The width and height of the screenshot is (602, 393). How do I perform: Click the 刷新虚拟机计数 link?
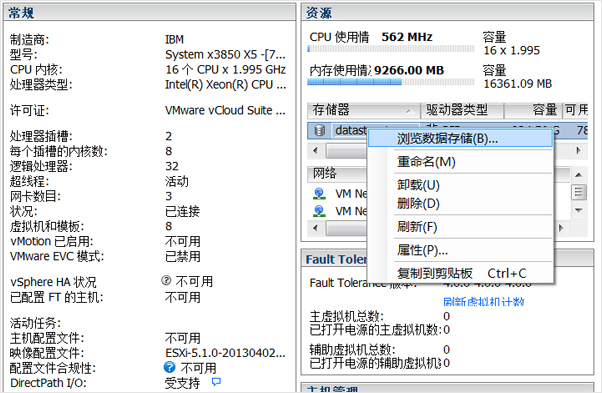pyautogui.click(x=483, y=302)
